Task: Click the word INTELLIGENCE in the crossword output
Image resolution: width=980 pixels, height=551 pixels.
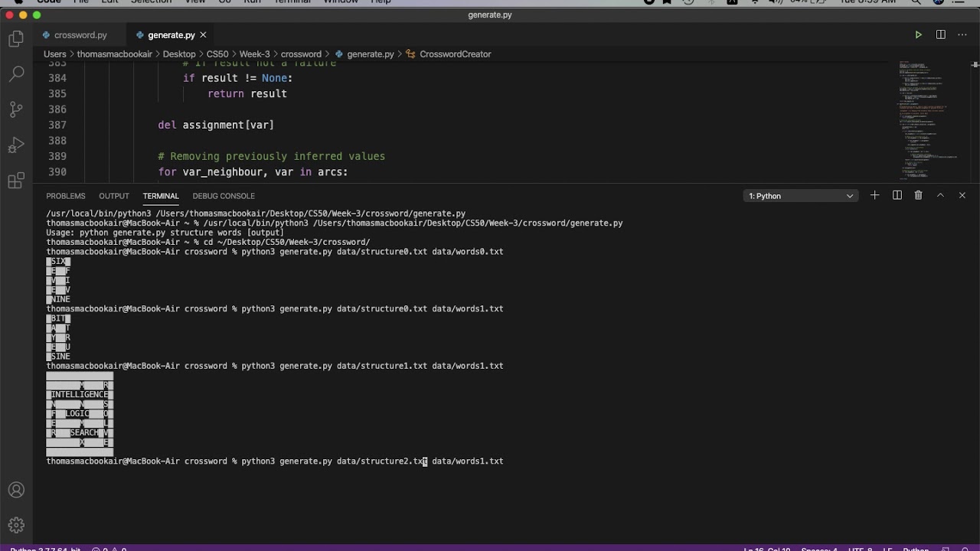Action: point(80,395)
